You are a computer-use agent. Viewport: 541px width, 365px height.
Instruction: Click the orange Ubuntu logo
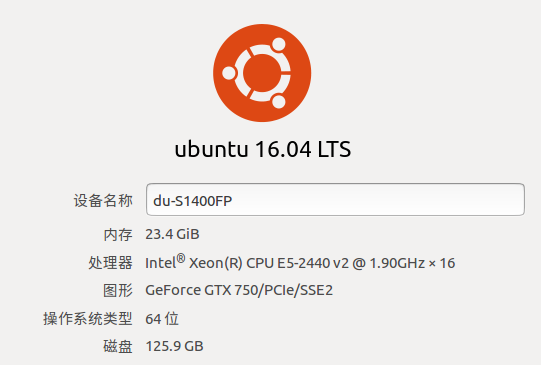tap(262, 73)
